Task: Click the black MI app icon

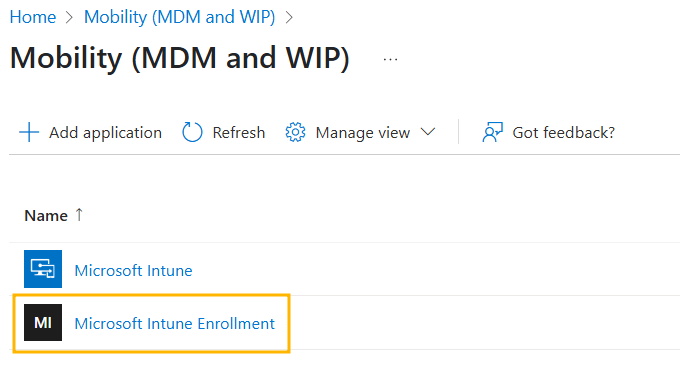Action: pyautogui.click(x=43, y=322)
